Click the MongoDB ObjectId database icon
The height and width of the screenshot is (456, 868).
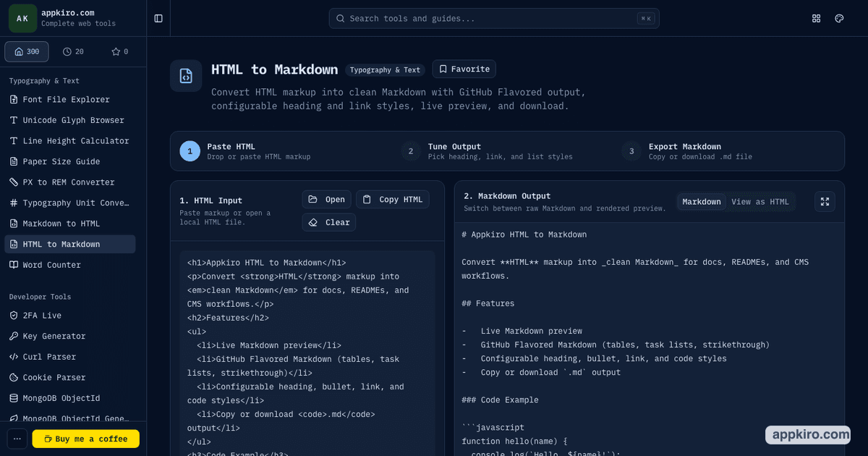14,398
